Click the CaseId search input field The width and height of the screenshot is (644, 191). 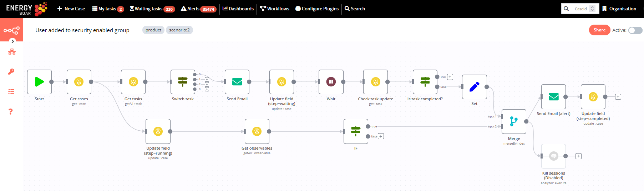pyautogui.click(x=580, y=9)
